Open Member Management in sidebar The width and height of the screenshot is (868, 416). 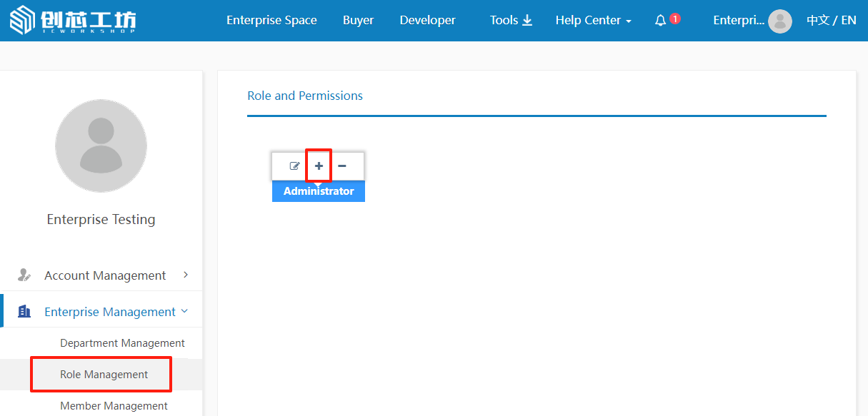point(114,405)
